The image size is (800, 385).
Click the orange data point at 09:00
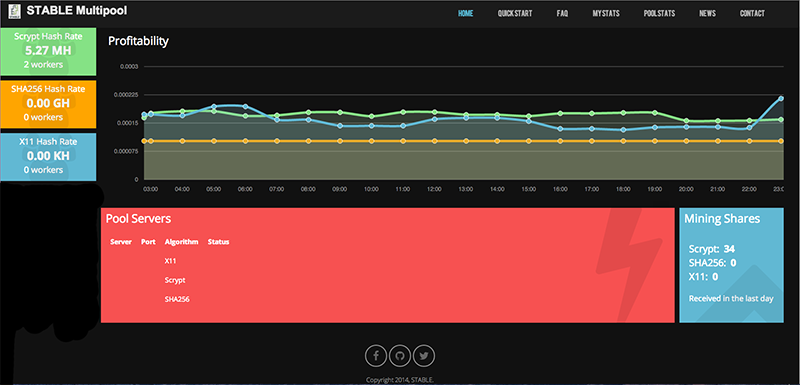pos(340,141)
